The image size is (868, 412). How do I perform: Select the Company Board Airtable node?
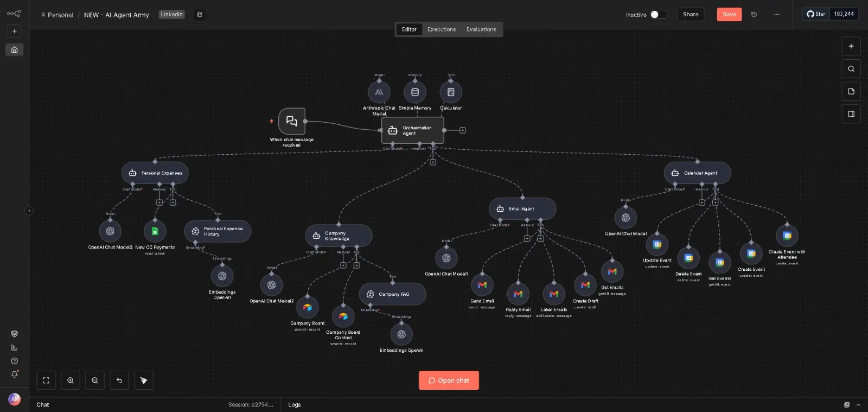[308, 307]
